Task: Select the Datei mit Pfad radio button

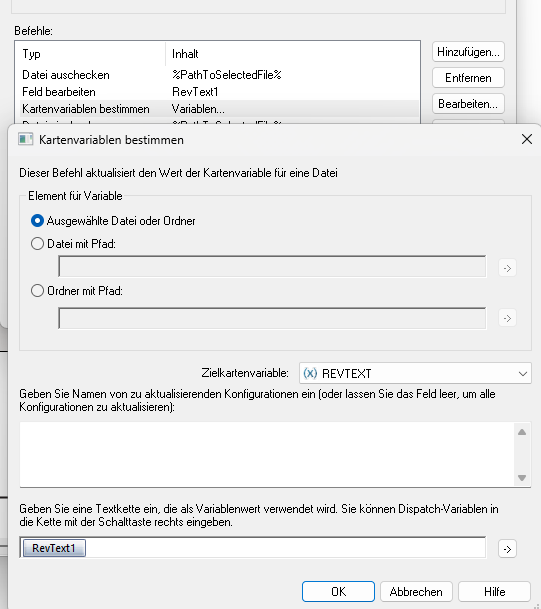Action: 37,244
